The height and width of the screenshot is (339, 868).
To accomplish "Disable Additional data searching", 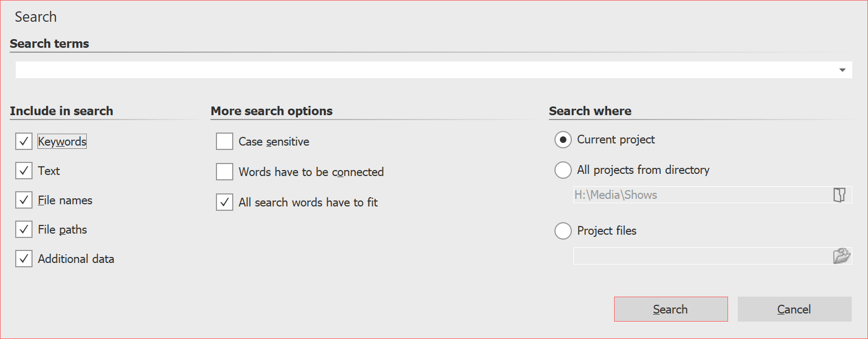I will click(x=23, y=259).
